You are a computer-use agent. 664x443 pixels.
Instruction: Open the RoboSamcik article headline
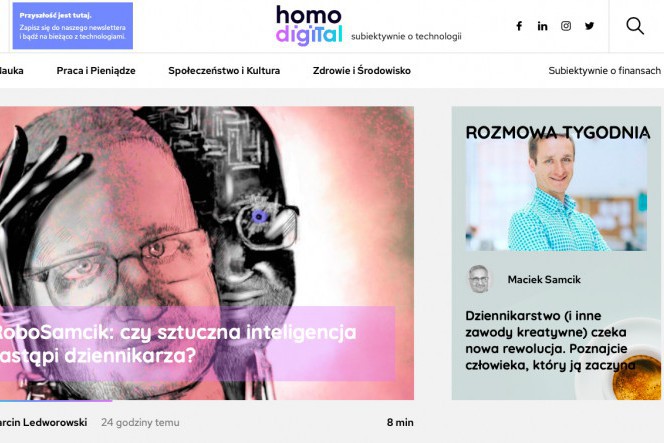pyautogui.click(x=178, y=343)
